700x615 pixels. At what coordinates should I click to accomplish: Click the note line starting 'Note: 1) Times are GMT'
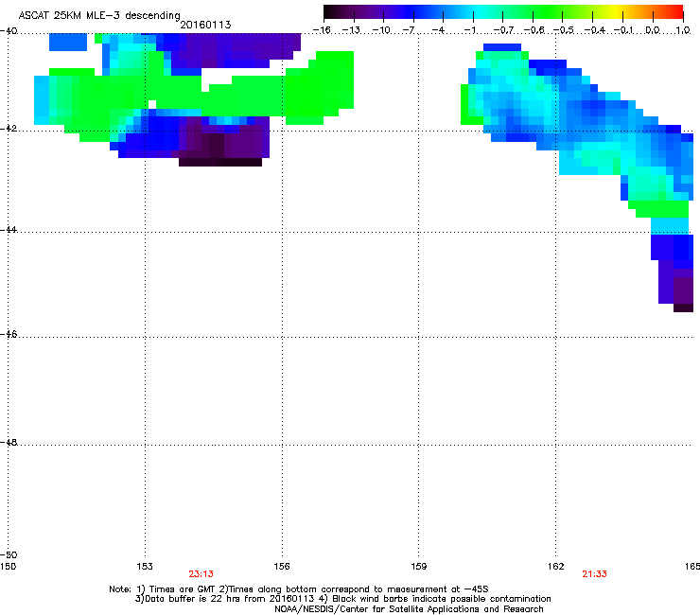[x=299, y=589]
